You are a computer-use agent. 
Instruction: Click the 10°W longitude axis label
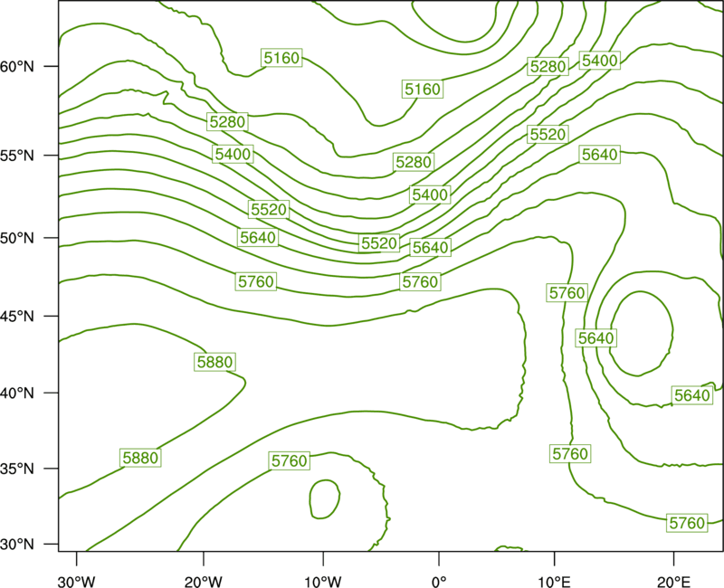(x=323, y=582)
